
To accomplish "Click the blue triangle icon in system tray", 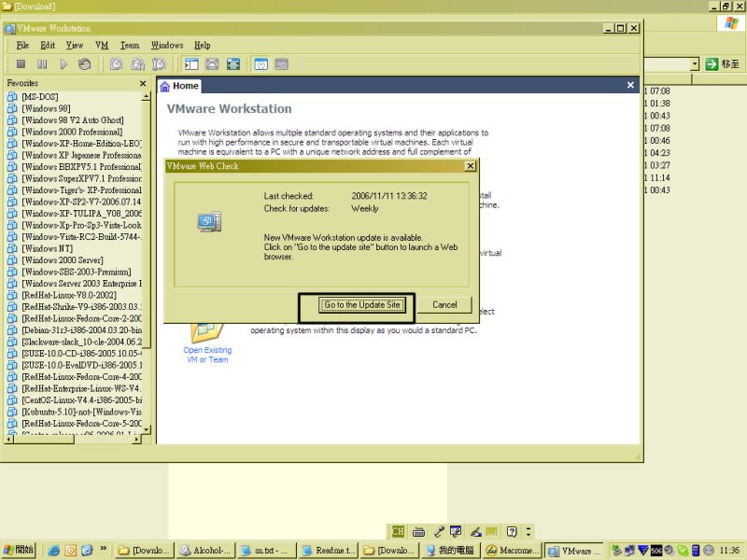I will [643, 551].
